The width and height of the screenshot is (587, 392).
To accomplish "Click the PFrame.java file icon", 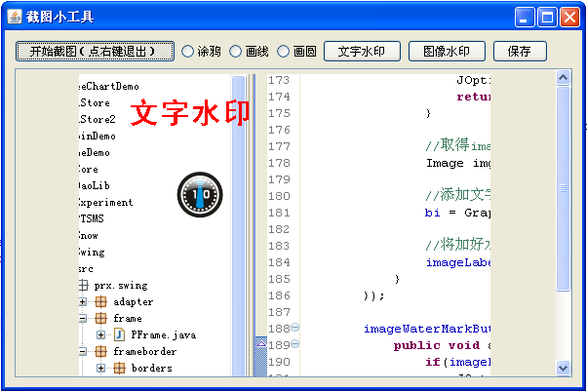I will 119,334.
